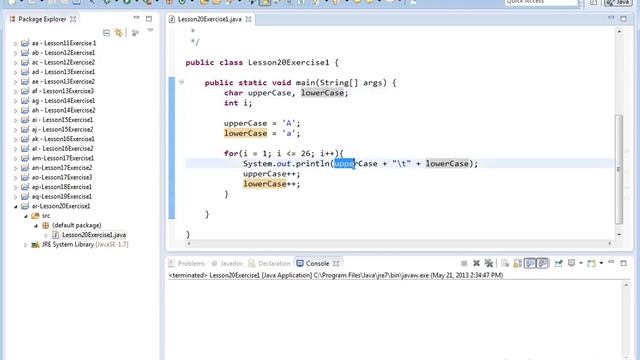Click Open Console icon
640x360 pixels.
tap(591, 264)
